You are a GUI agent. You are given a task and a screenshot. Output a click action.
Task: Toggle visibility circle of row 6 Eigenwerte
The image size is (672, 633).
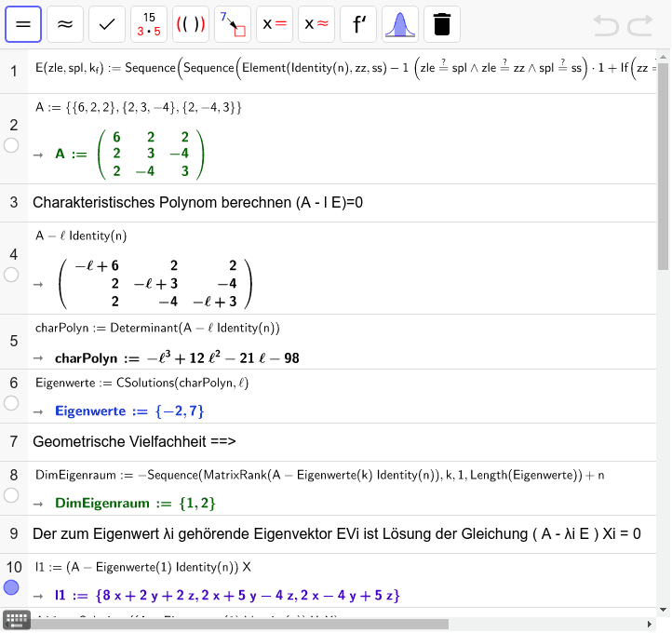(x=11, y=403)
